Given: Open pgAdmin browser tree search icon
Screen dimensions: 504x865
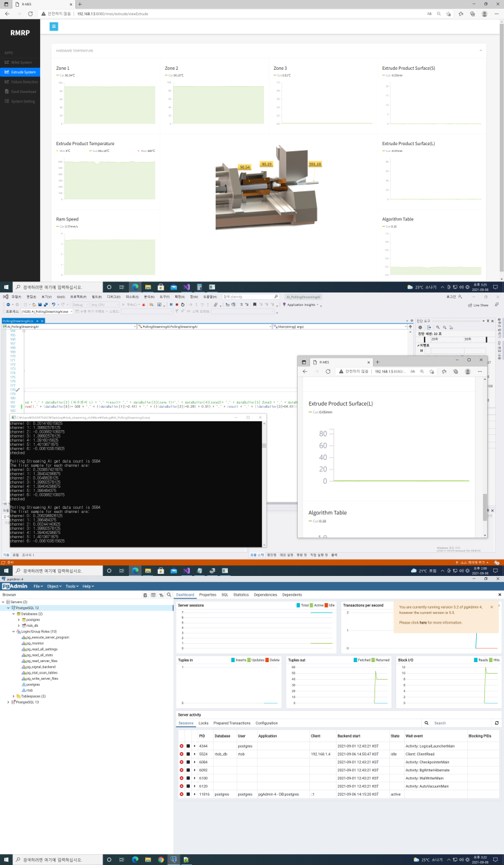Looking at the screenshot, I should click(169, 594).
